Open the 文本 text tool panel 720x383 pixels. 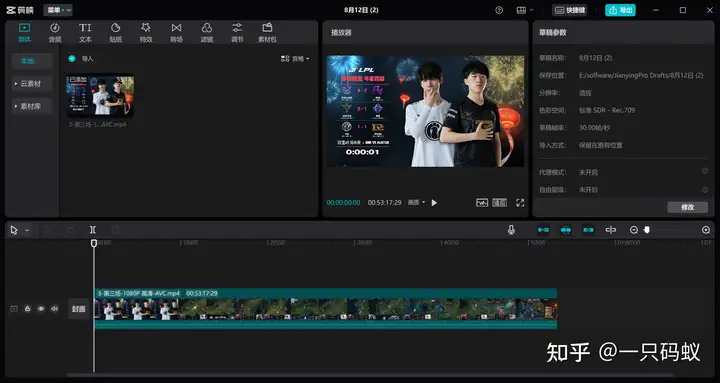[x=85, y=33]
